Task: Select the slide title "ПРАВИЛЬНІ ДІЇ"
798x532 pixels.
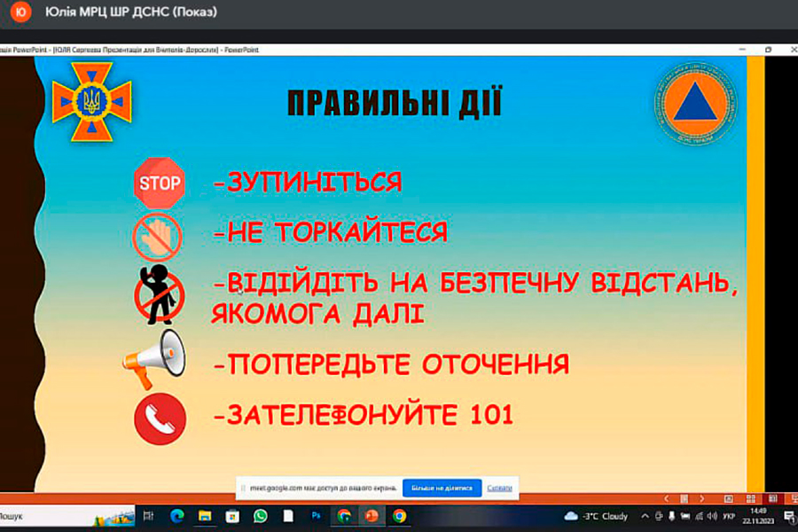Action: pyautogui.click(x=395, y=104)
